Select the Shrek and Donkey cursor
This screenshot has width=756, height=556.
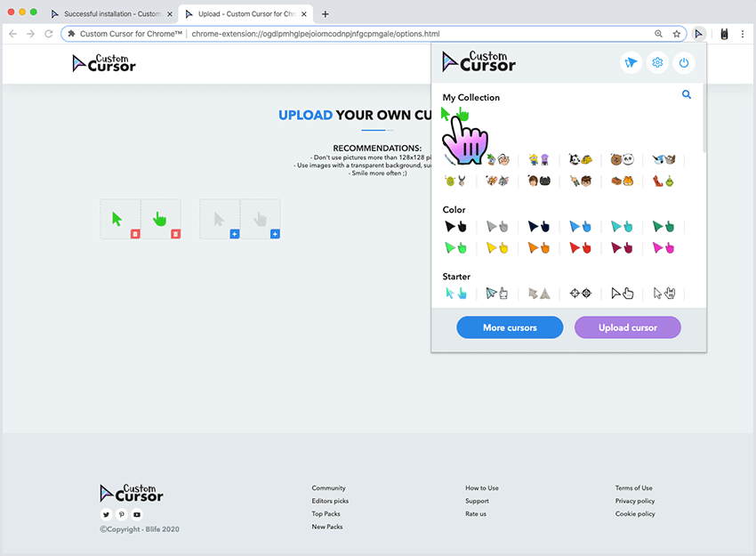click(x=455, y=181)
